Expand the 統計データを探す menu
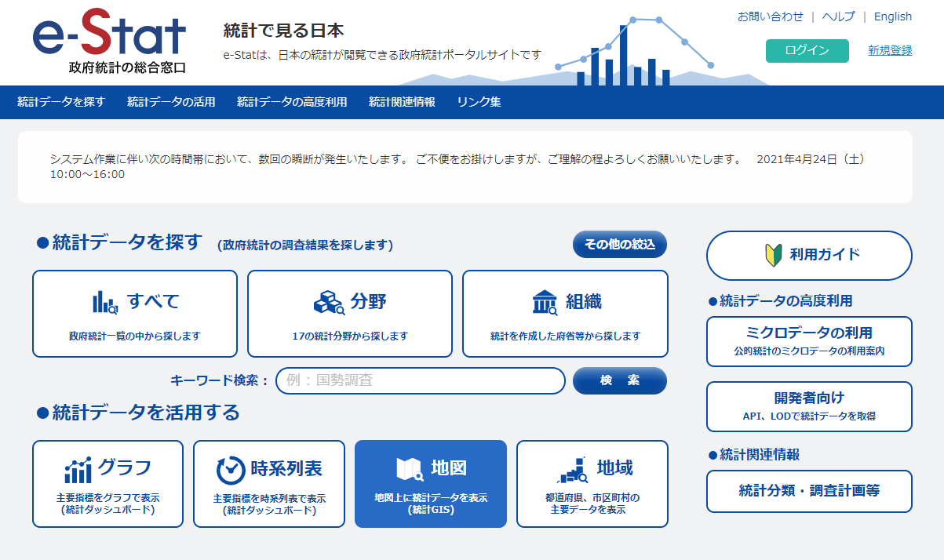 (x=61, y=102)
